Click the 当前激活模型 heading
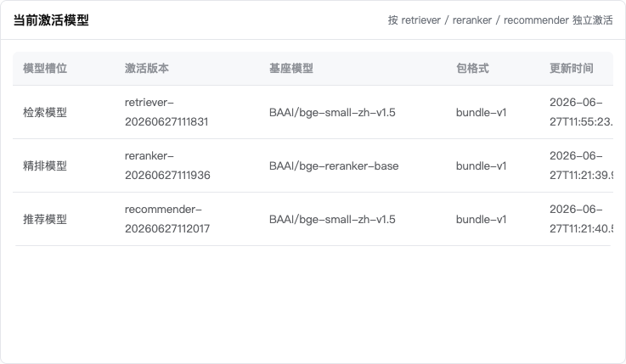This screenshot has height=364, width=626. click(51, 20)
